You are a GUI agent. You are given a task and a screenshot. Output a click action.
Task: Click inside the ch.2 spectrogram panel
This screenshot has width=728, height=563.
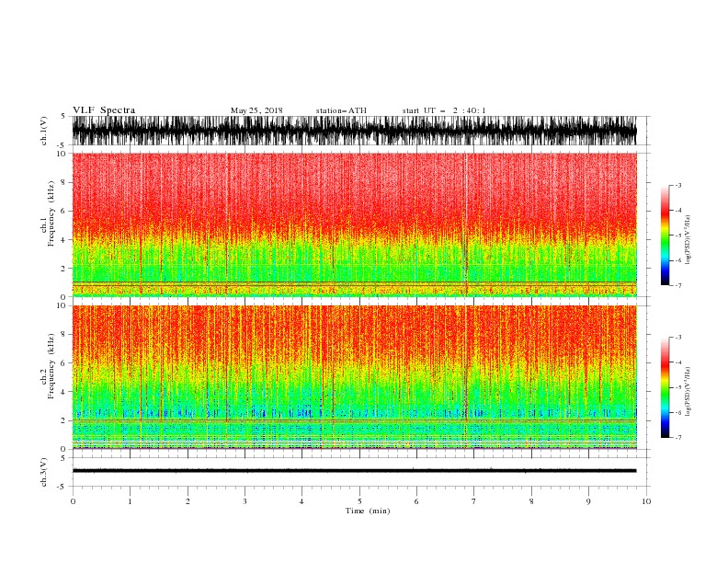(x=354, y=377)
